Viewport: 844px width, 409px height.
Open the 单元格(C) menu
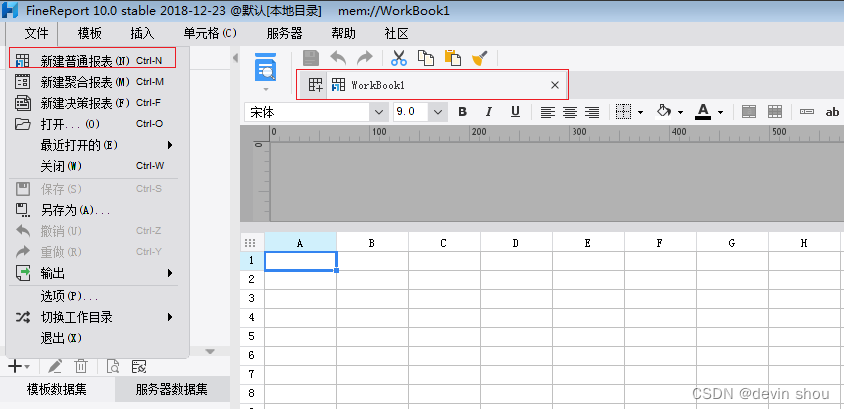tap(210, 34)
